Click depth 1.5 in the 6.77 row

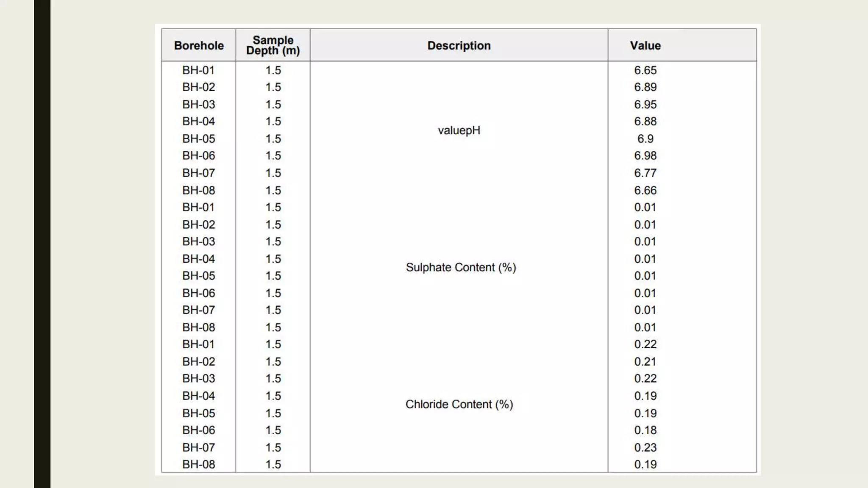click(x=273, y=173)
